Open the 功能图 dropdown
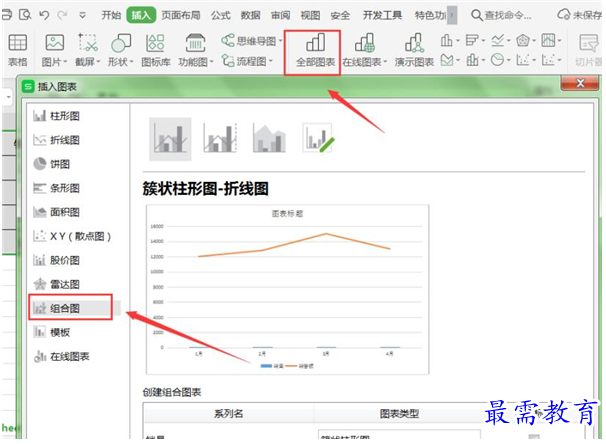Screen dimensions: 606x444 (196, 50)
